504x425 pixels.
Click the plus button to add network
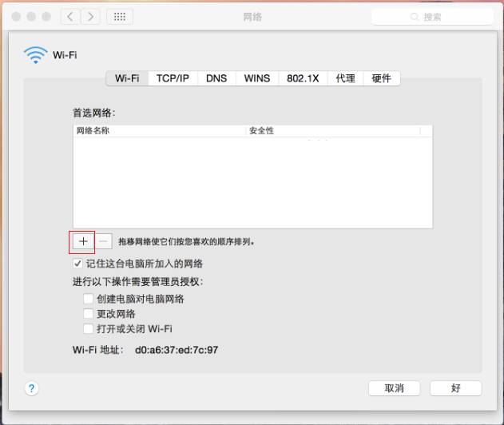83,241
